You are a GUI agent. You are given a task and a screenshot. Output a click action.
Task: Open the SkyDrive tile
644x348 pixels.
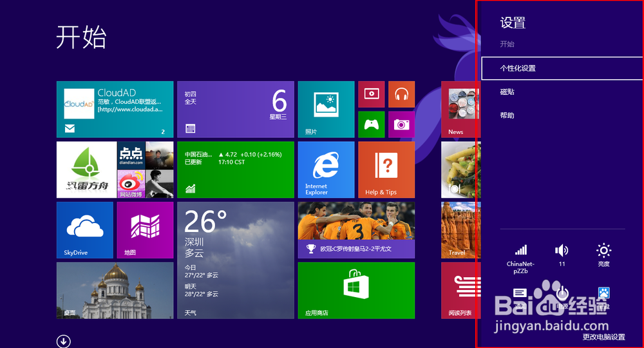click(84, 230)
